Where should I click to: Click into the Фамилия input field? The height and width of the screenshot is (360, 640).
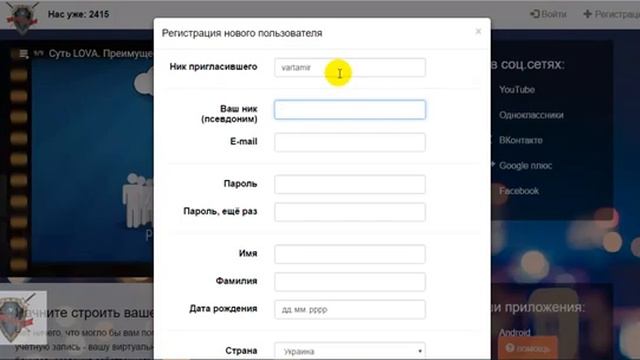click(350, 282)
